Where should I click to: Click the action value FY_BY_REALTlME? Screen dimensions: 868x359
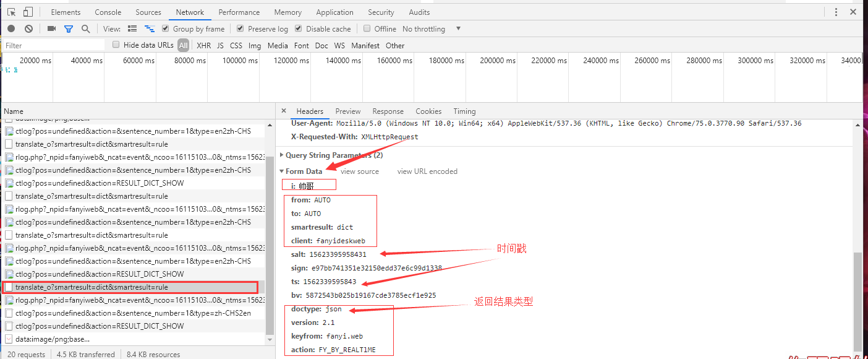(x=347, y=350)
